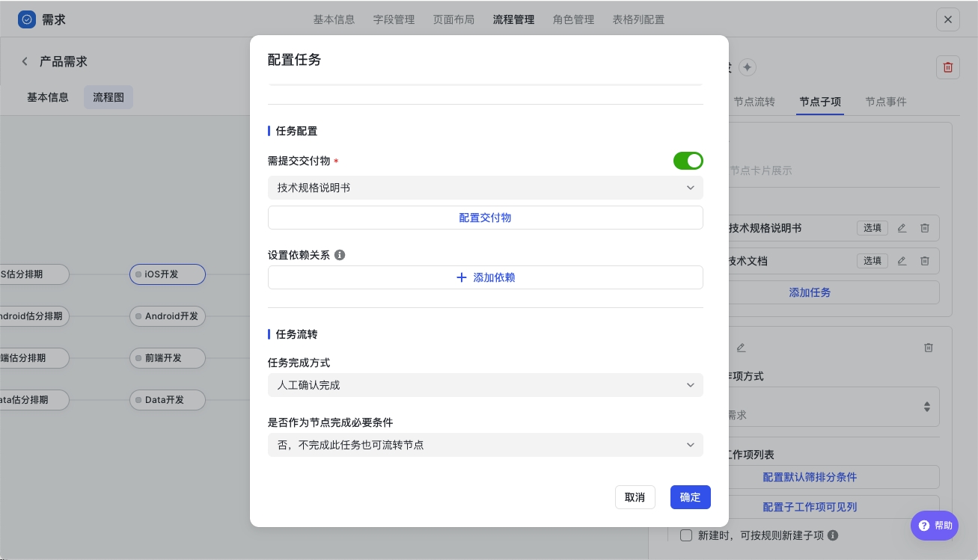Image resolution: width=978 pixels, height=560 pixels.
Task: Open the 帮助 help button
Action: (x=935, y=526)
